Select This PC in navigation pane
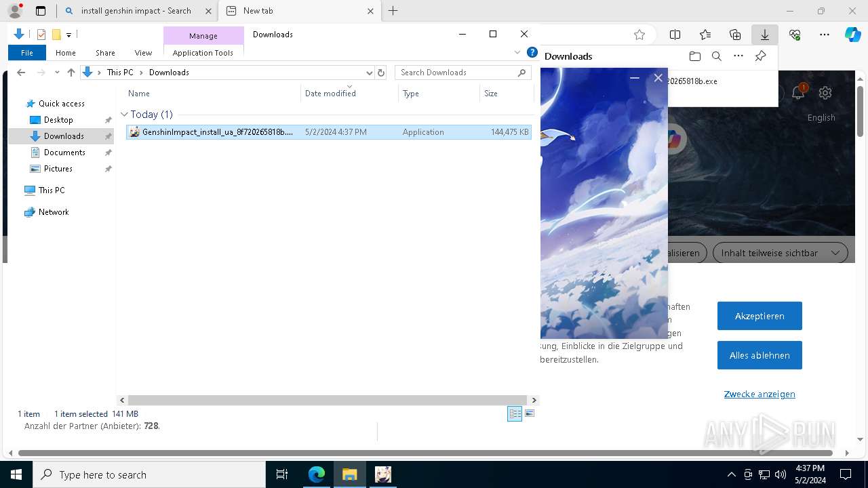 click(52, 190)
